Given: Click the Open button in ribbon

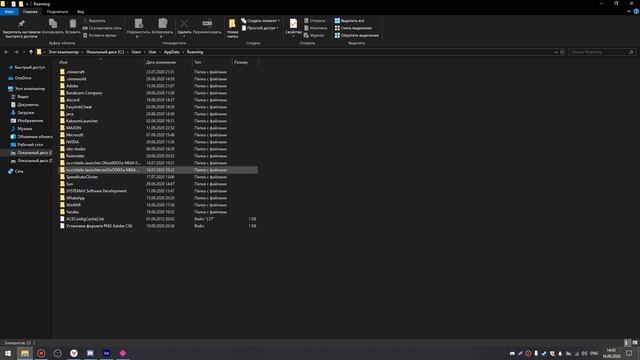Looking at the screenshot, I should (x=315, y=20).
